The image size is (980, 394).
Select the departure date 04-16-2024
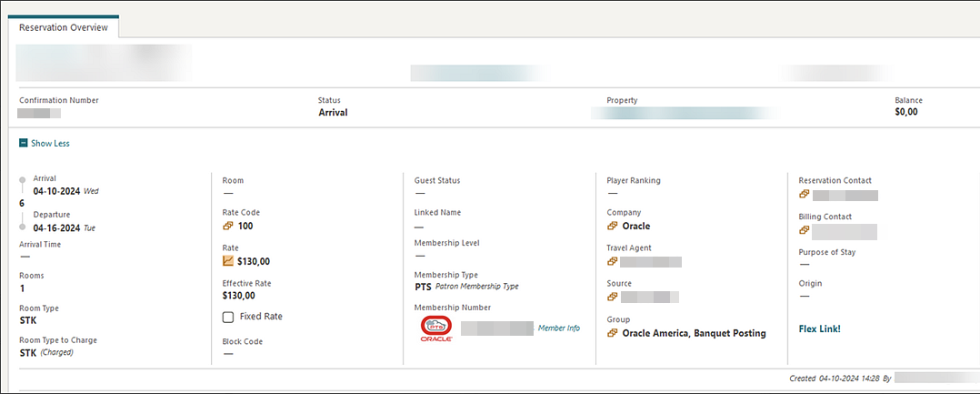(x=57, y=227)
